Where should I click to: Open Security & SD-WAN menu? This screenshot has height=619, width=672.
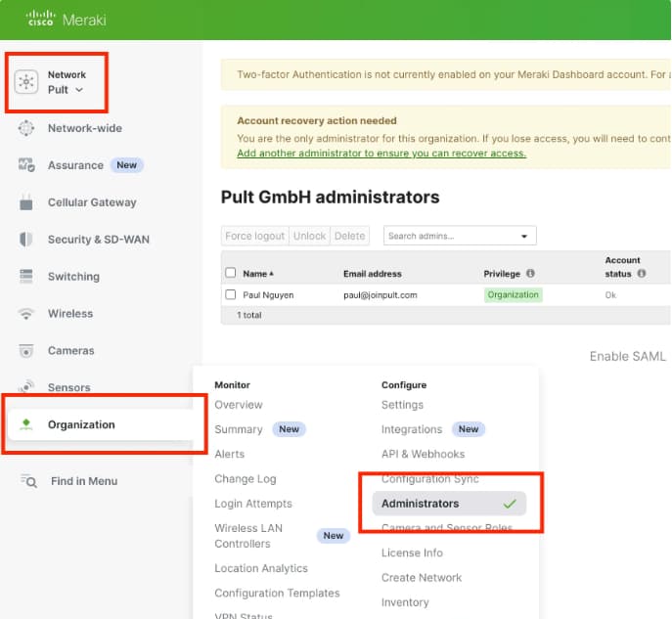pyautogui.click(x=99, y=240)
